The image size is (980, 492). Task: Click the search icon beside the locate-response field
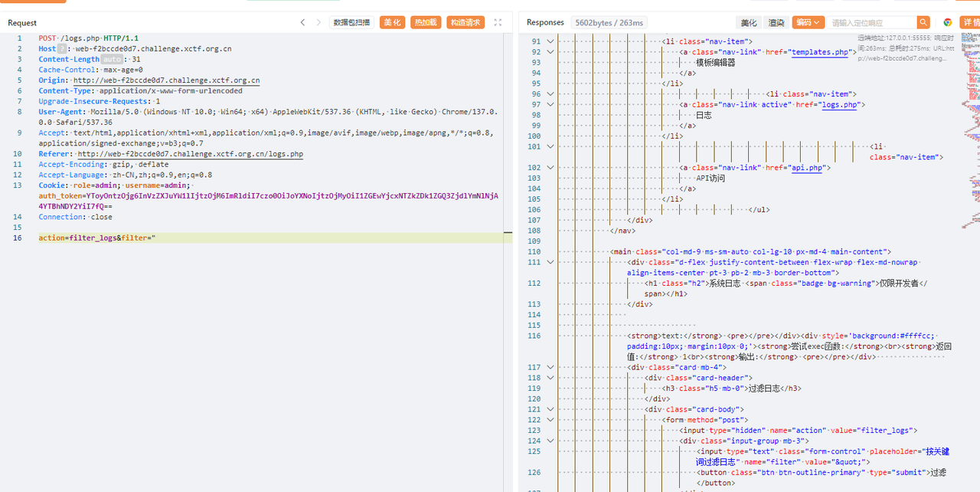pos(924,23)
